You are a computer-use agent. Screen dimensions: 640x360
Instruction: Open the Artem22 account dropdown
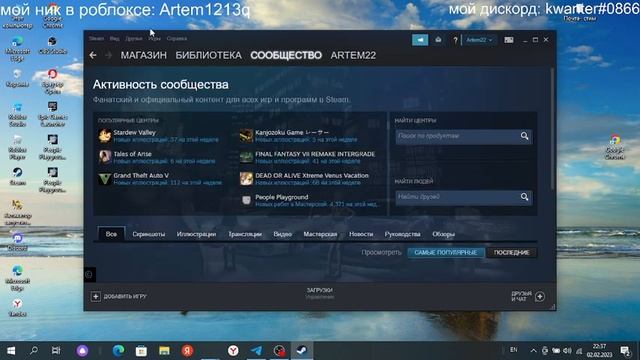pyautogui.click(x=479, y=40)
